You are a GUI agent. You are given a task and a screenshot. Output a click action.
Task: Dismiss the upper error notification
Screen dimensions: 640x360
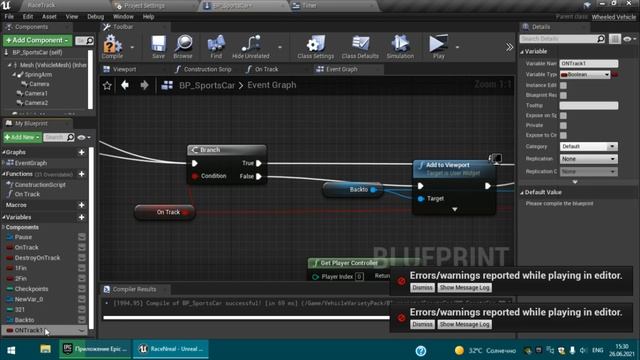422,288
